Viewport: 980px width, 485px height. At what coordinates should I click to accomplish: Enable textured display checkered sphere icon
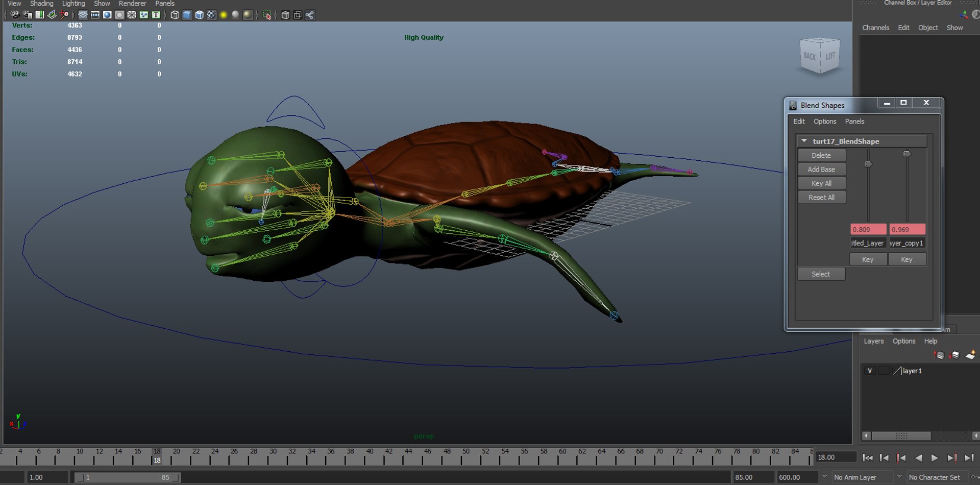(x=211, y=15)
